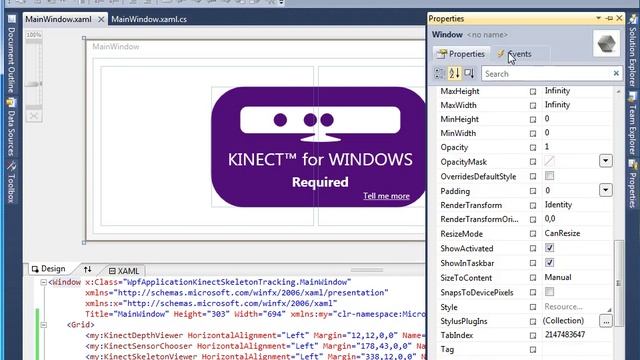Image resolution: width=640 pixels, height=360 pixels.
Task: Clear the Properties search box
Action: [x=616, y=73]
